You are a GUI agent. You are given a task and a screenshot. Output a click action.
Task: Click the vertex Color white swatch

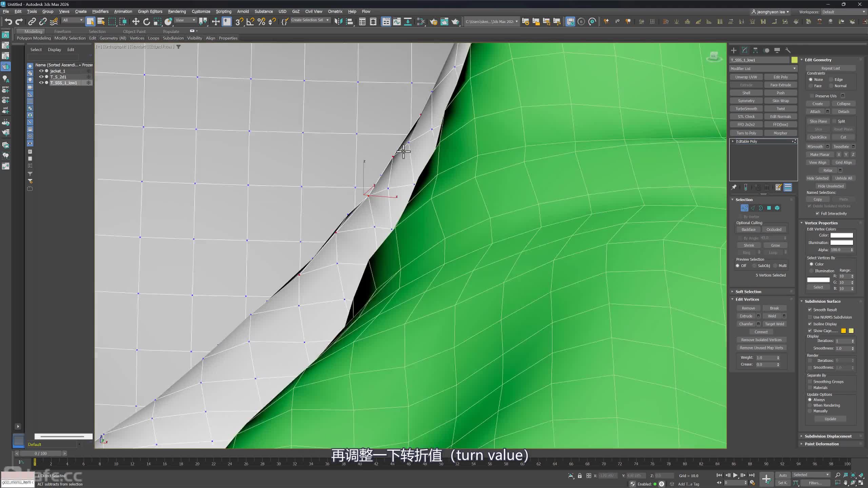[842, 236]
